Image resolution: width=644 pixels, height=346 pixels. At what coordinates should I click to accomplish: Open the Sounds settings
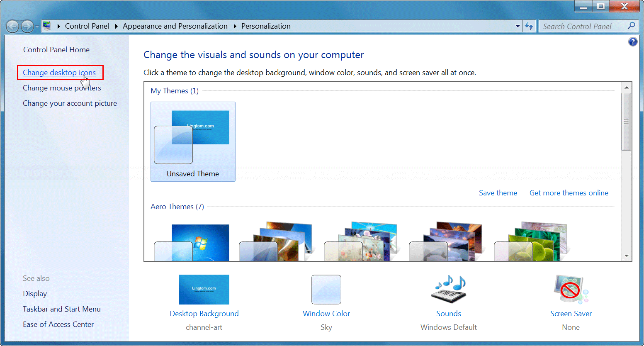coord(448,313)
